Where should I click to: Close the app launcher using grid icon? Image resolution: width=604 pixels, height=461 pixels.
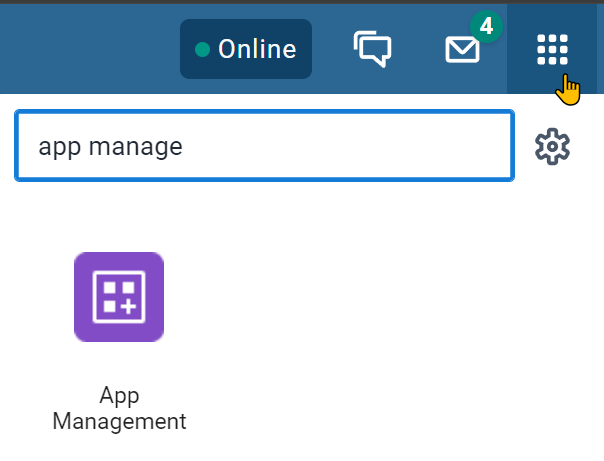[552, 49]
